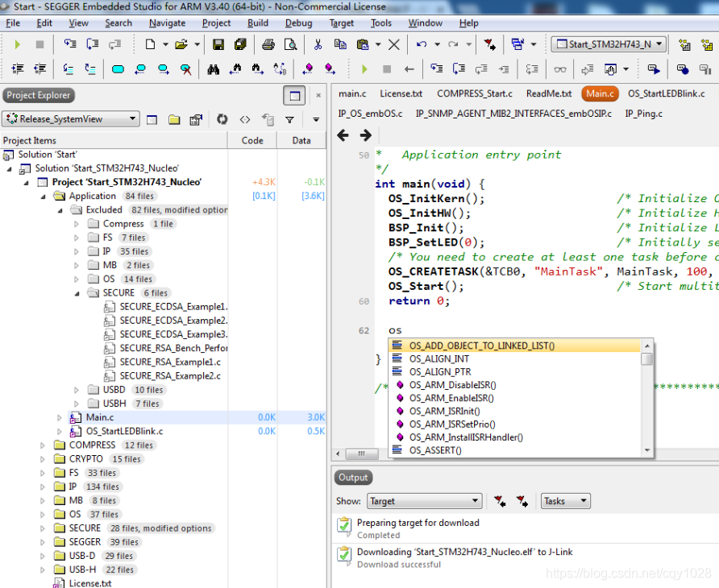Toggle bookmark using the cyan bookmark icon
The width and height of the screenshot is (719, 588).
click(118, 69)
